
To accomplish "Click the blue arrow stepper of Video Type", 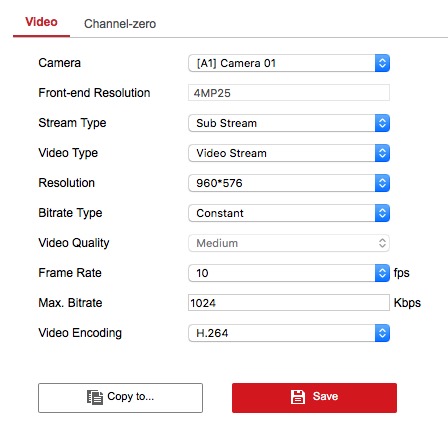I will pyautogui.click(x=382, y=153).
